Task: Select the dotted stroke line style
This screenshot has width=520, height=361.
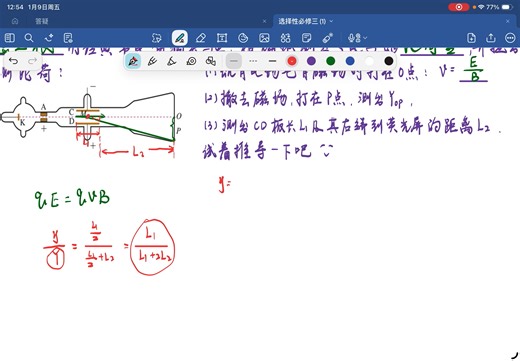Action: [253, 61]
